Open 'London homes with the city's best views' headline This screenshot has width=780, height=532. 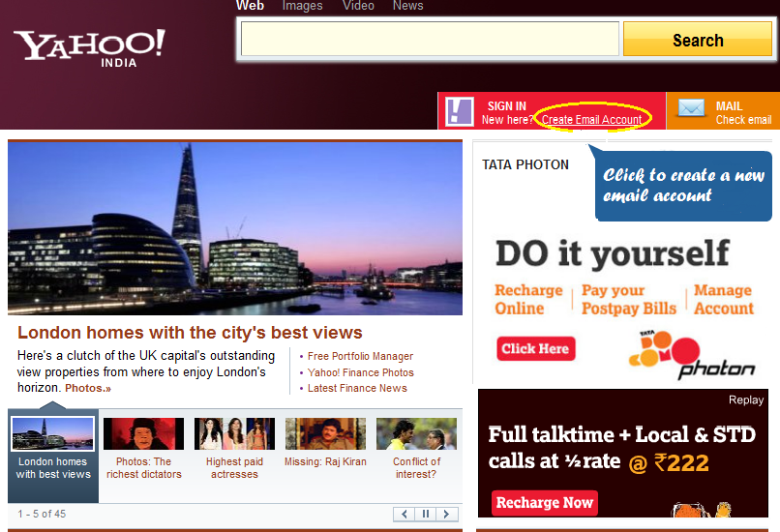(190, 333)
